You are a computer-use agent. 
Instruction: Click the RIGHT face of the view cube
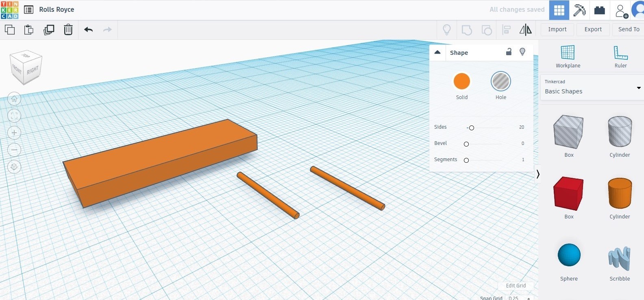[x=33, y=70]
